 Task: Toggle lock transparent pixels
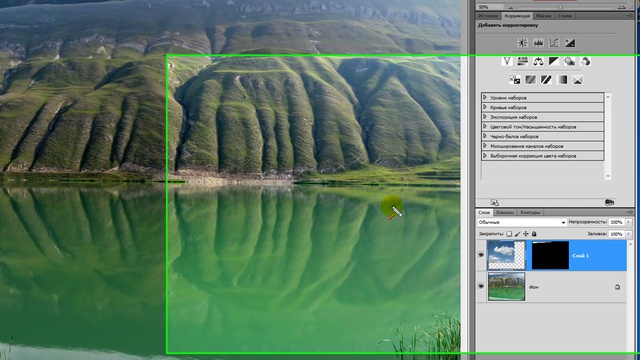(x=509, y=234)
